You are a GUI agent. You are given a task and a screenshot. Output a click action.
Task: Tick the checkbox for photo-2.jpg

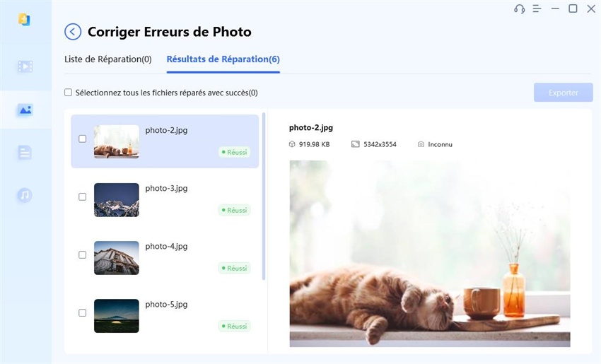83,139
